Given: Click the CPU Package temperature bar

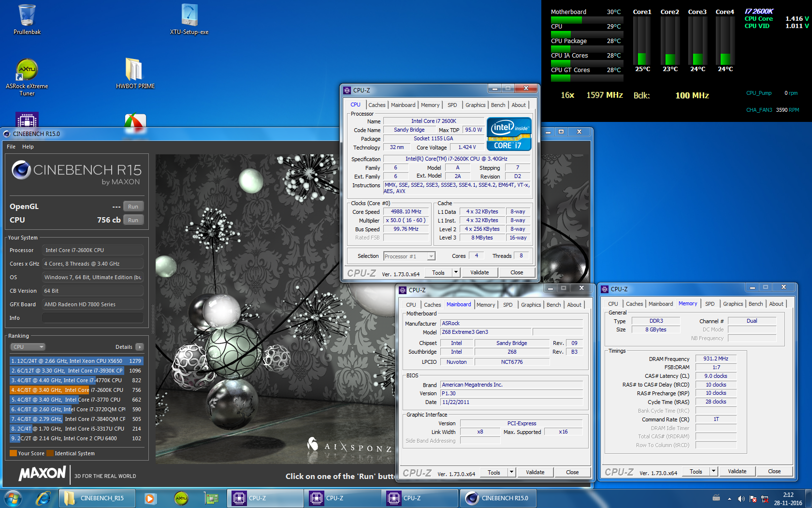Looking at the screenshot, I should point(587,48).
